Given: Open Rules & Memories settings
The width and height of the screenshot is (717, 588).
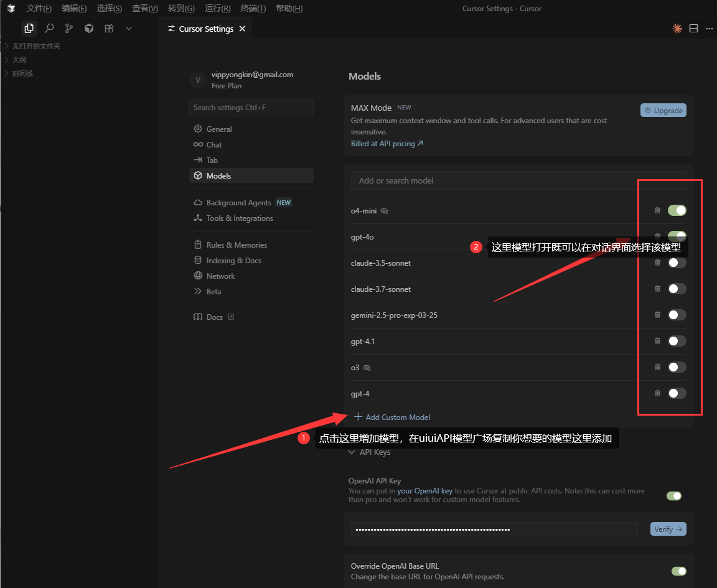Looking at the screenshot, I should (251, 245).
